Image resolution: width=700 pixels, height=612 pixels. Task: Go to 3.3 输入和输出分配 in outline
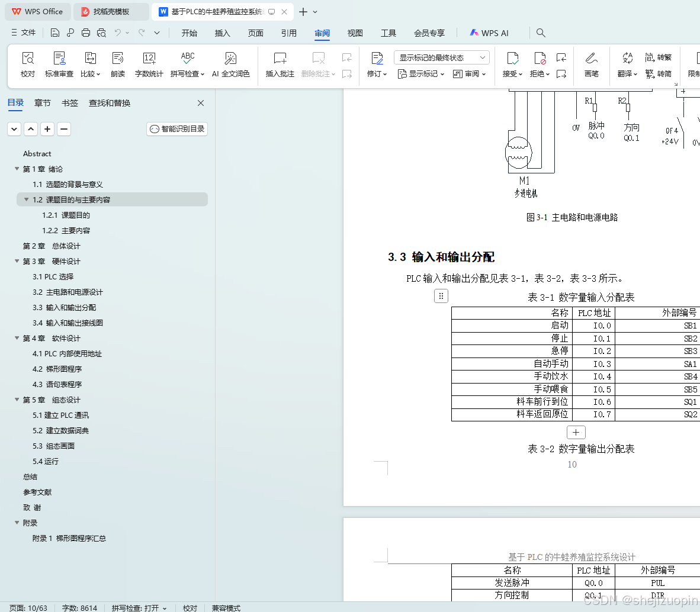pyautogui.click(x=64, y=307)
